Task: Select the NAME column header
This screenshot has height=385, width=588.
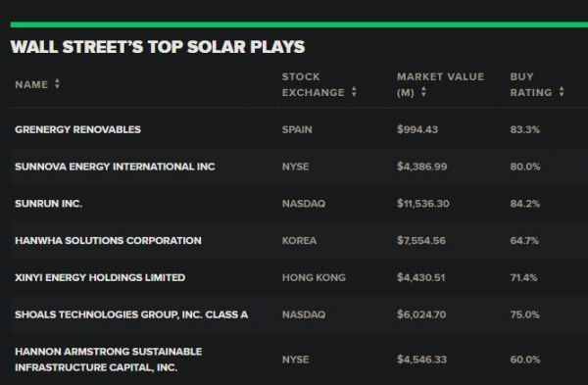Action: [x=31, y=84]
